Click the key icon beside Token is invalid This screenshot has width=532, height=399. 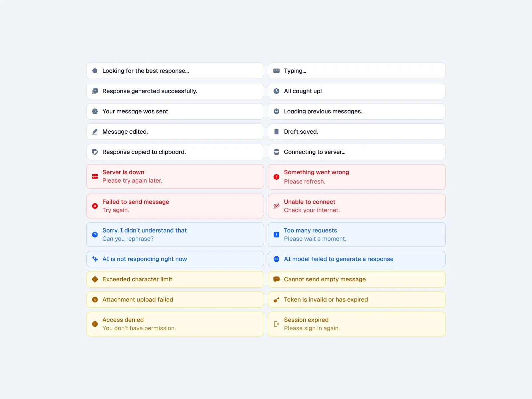[x=276, y=300]
